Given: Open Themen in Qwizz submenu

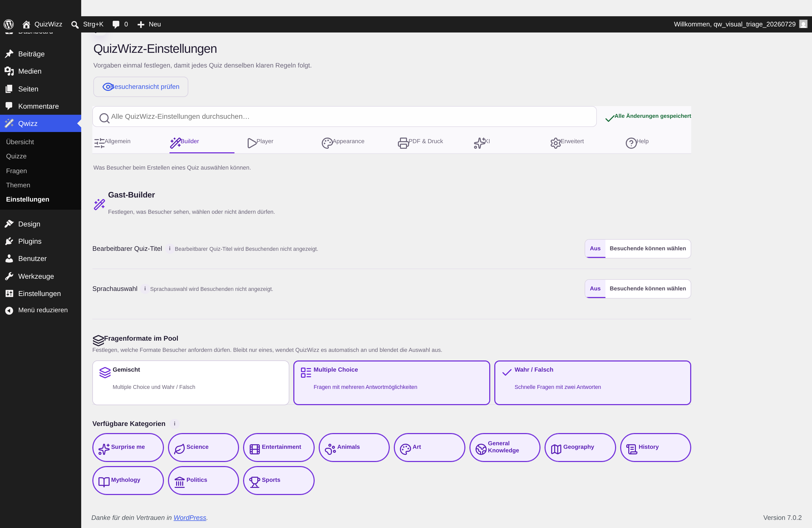Looking at the screenshot, I should 18,185.
